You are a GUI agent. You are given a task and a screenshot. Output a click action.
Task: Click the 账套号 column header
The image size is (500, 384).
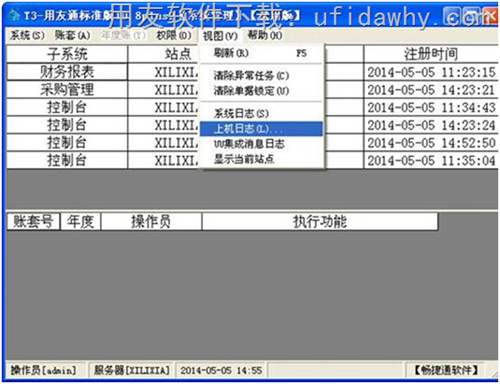[33, 221]
